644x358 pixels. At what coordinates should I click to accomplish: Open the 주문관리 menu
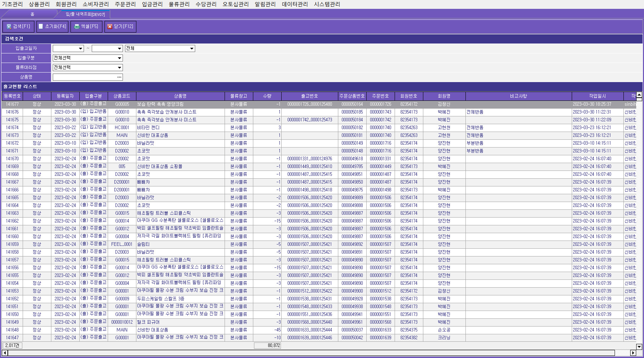pyautogui.click(x=125, y=4)
